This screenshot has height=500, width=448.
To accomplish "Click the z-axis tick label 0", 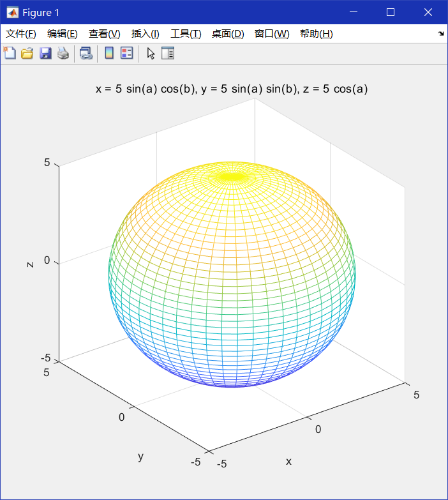I will click(x=47, y=260).
